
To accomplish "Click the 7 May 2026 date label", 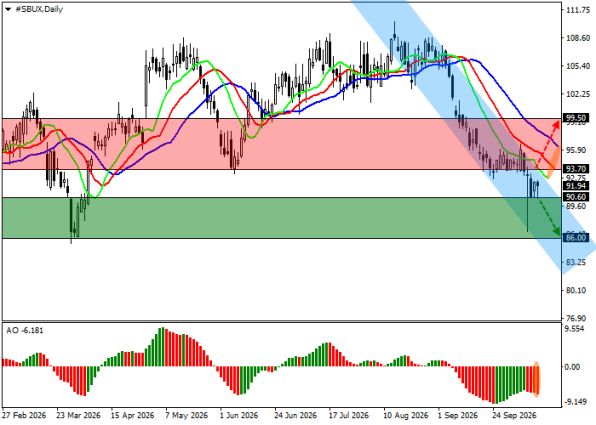I will (186, 415).
